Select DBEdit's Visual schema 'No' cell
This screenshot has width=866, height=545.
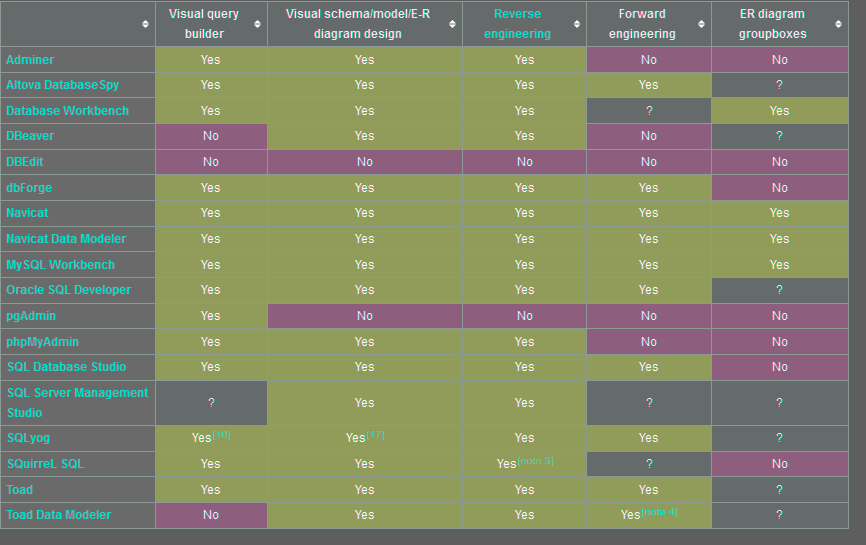click(365, 162)
